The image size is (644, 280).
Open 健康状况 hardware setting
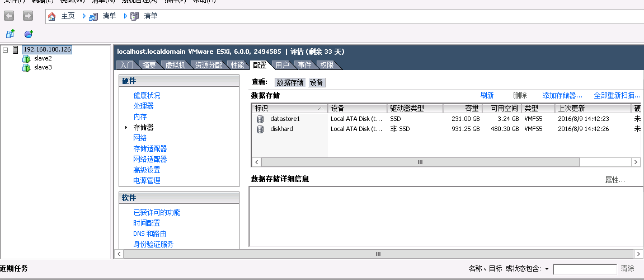[147, 95]
